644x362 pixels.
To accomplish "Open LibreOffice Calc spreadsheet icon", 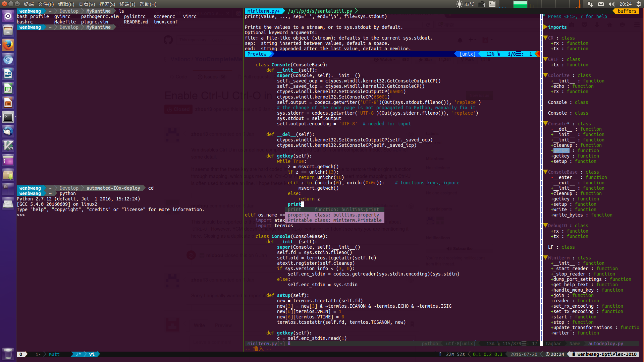I will (8, 88).
